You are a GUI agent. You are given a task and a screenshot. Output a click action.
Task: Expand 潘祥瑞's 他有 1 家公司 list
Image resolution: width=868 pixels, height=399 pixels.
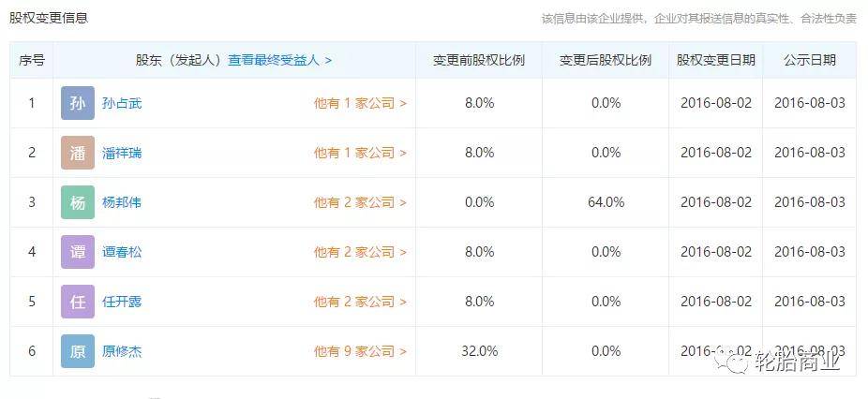[x=360, y=153]
